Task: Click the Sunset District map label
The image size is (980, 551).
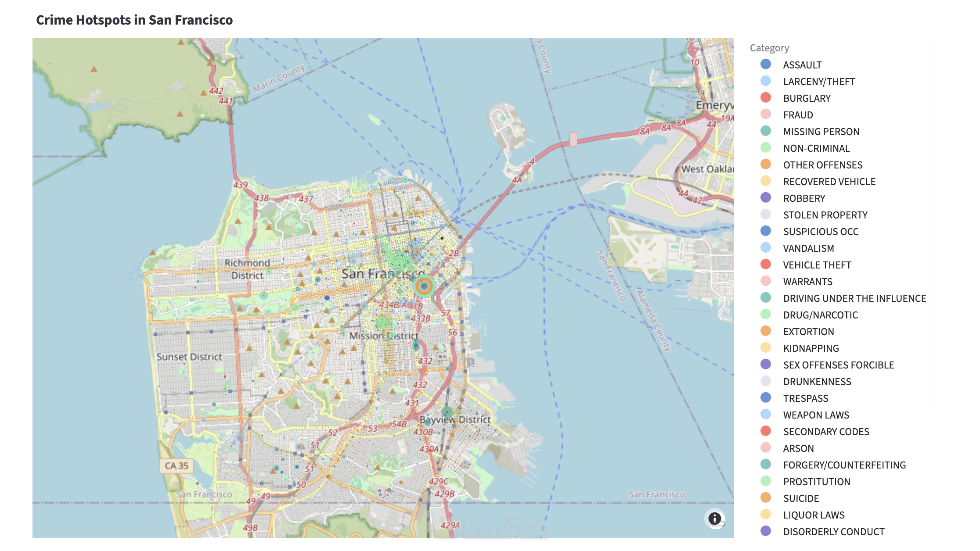Action: 189,357
